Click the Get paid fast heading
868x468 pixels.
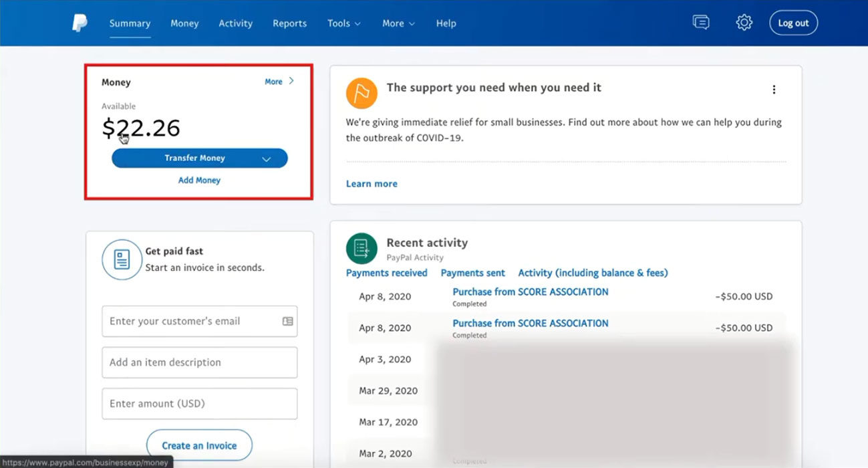pyautogui.click(x=174, y=251)
